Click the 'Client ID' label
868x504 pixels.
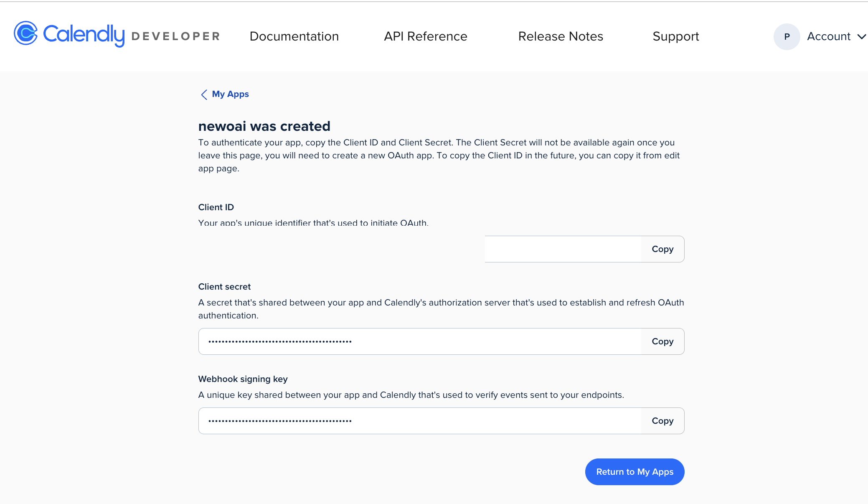click(x=216, y=207)
